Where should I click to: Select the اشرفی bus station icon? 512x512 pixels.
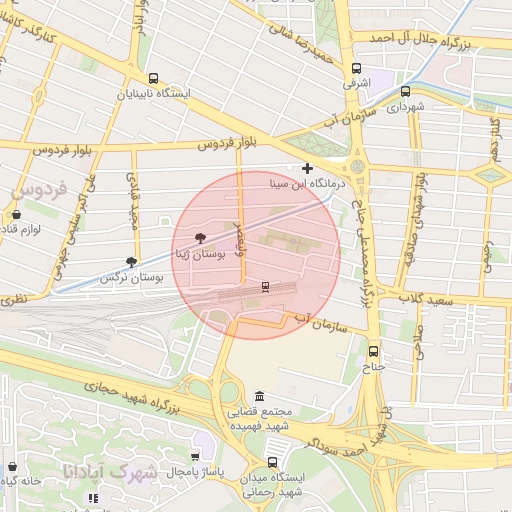356,68
